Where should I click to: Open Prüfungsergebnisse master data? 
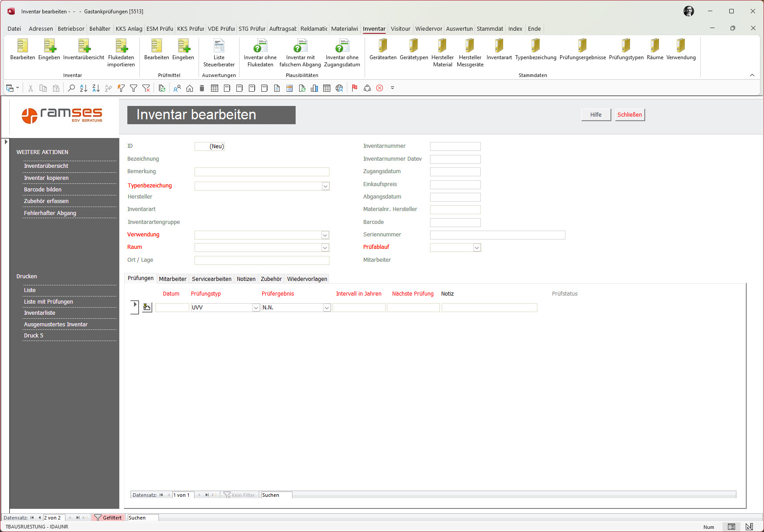click(x=582, y=49)
